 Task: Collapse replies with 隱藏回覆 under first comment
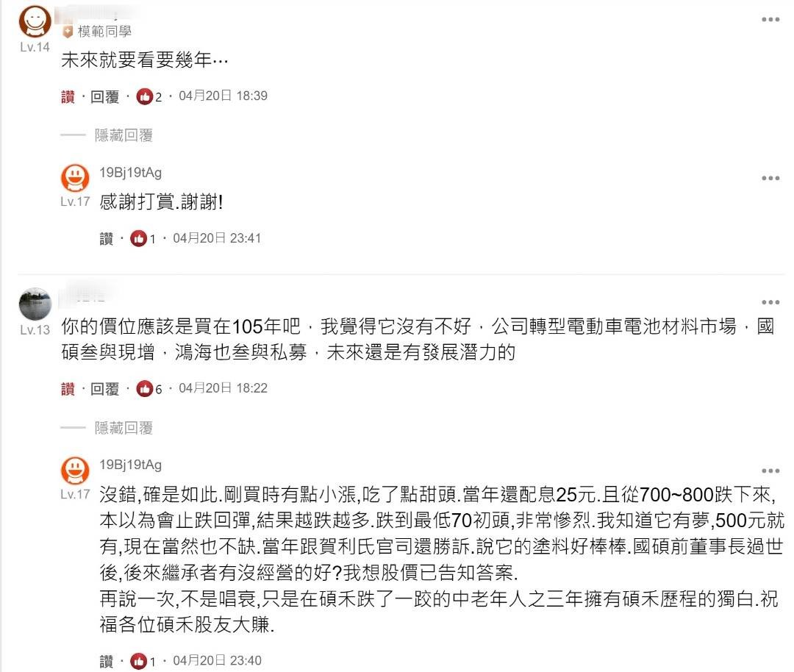(x=124, y=135)
